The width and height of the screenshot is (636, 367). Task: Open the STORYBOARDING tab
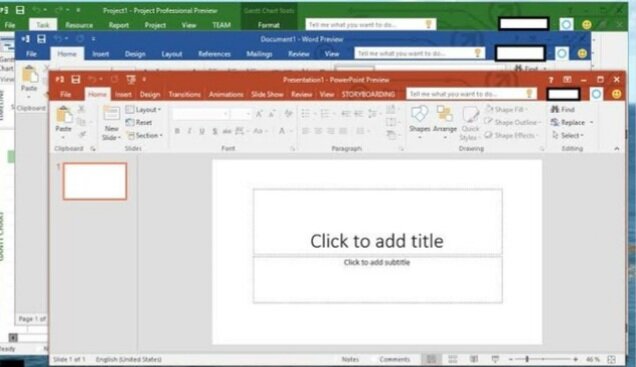click(x=368, y=94)
